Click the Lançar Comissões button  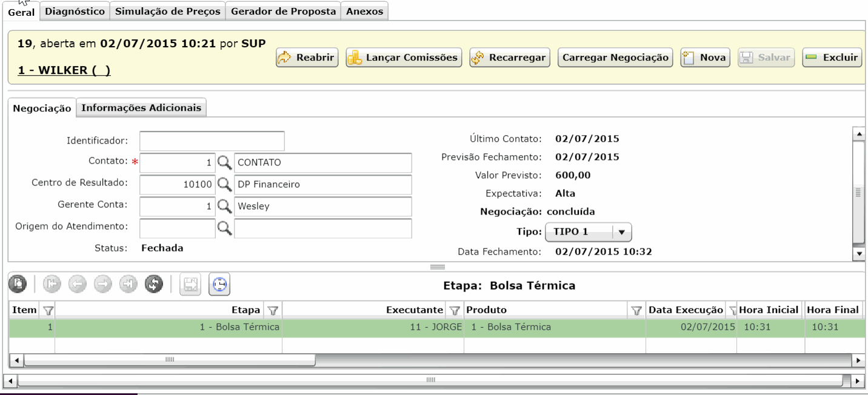coord(404,58)
